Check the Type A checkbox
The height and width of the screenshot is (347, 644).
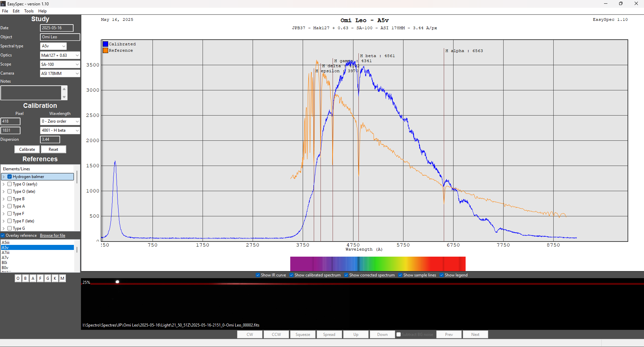(x=10, y=206)
